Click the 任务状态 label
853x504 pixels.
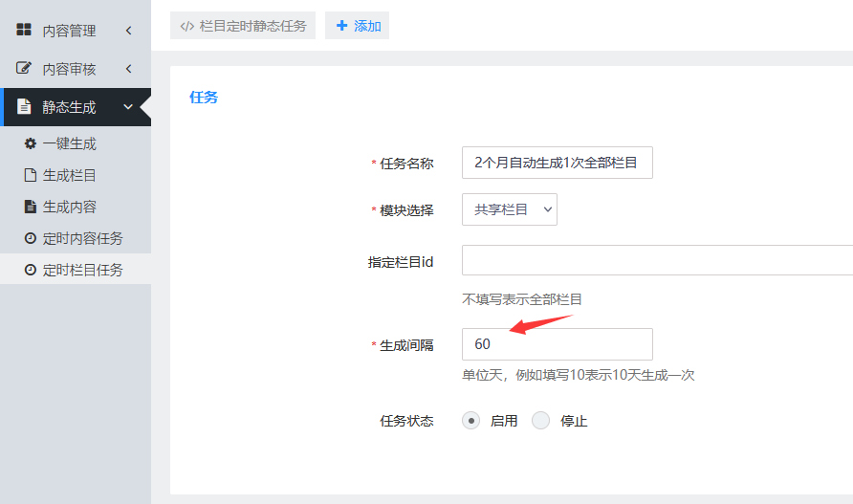[x=406, y=421]
